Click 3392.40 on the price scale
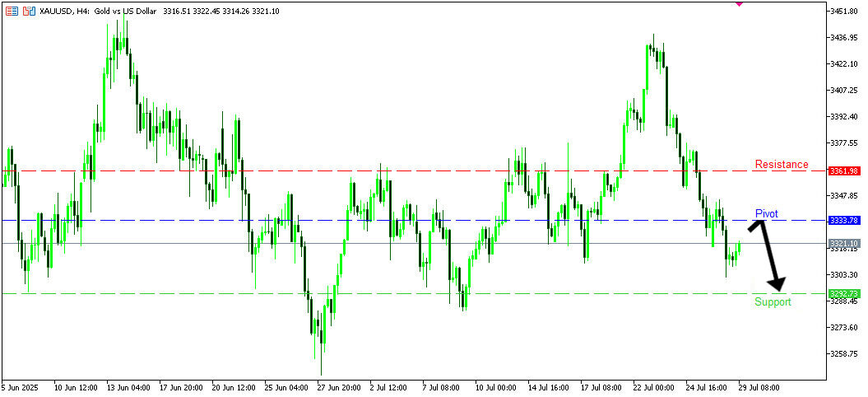This screenshot has height=397, width=868. click(844, 116)
